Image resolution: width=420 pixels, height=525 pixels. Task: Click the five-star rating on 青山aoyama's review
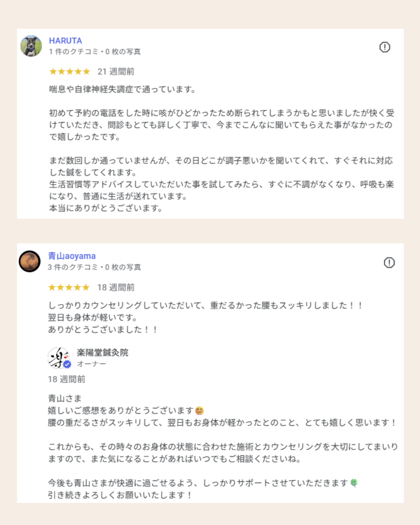(x=69, y=287)
